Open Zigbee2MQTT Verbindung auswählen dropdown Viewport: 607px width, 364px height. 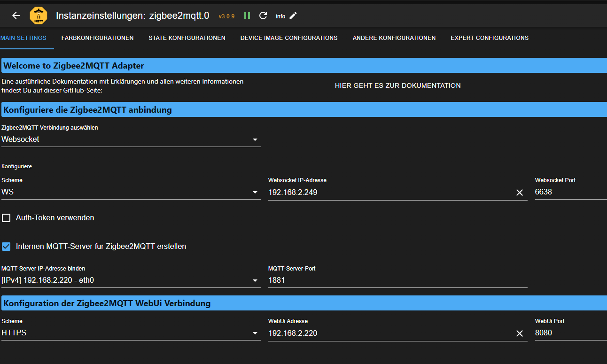131,139
